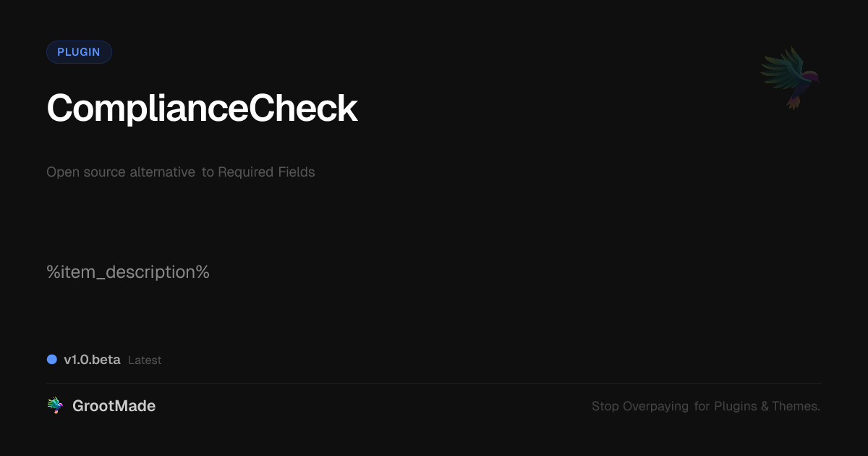This screenshot has height=456, width=868.
Task: Click the word "for" in the tagline
Action: click(702, 407)
